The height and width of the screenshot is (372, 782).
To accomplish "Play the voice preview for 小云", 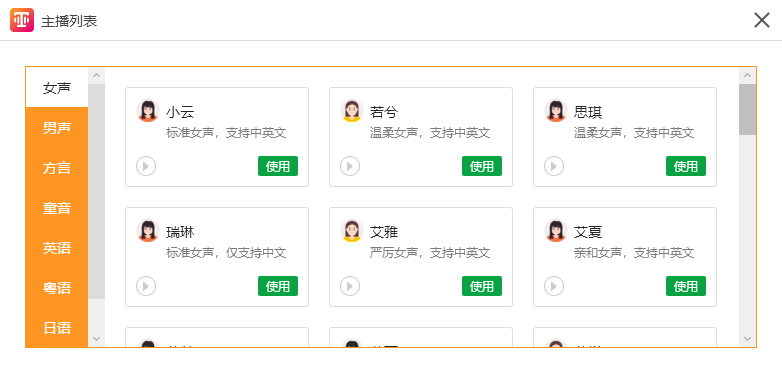I will point(146,166).
